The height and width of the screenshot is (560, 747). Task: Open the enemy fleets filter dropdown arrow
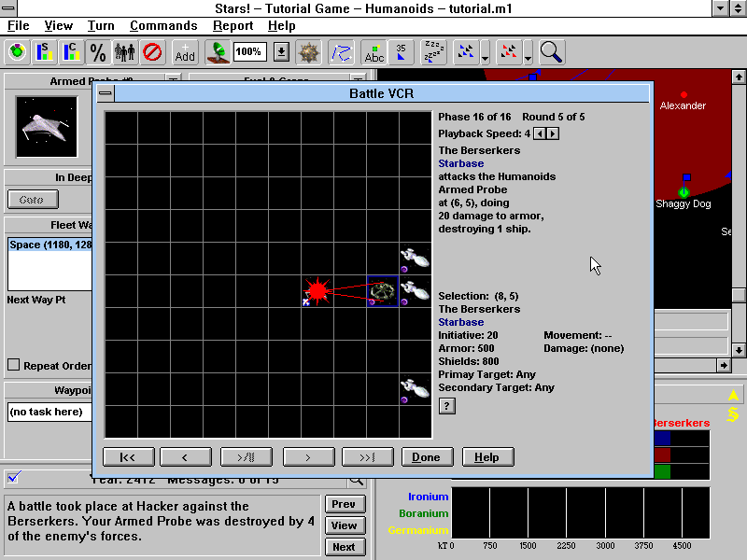[528, 53]
